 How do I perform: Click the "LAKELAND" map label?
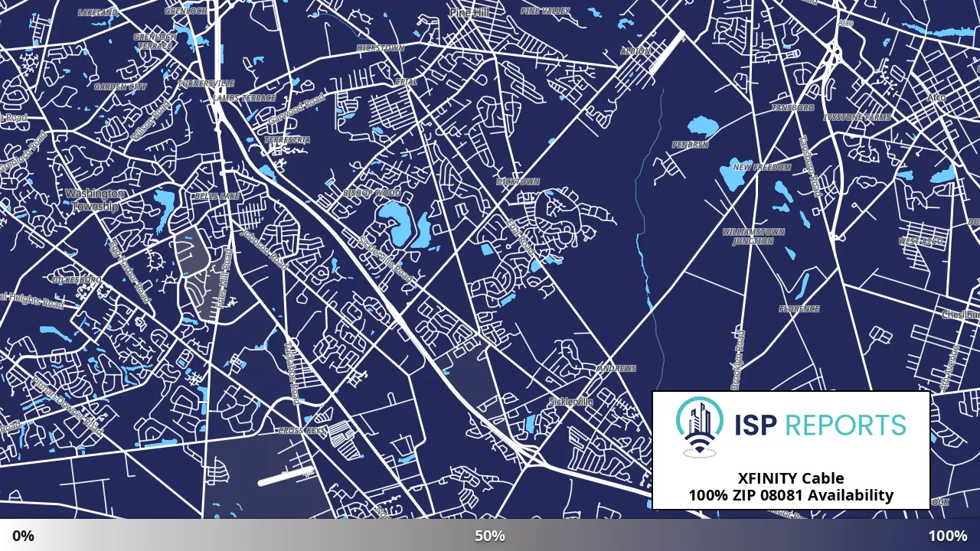98,12
